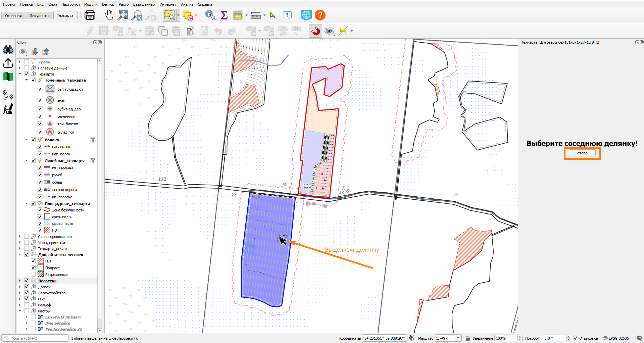Switch to the Документы tab
This screenshot has height=343, width=644.
pyautogui.click(x=39, y=16)
